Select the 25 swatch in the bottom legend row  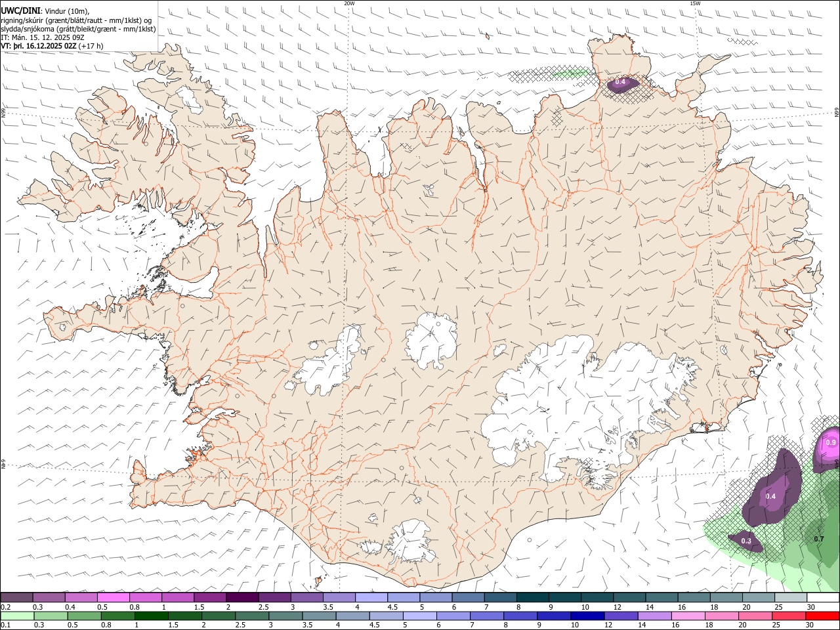click(788, 616)
